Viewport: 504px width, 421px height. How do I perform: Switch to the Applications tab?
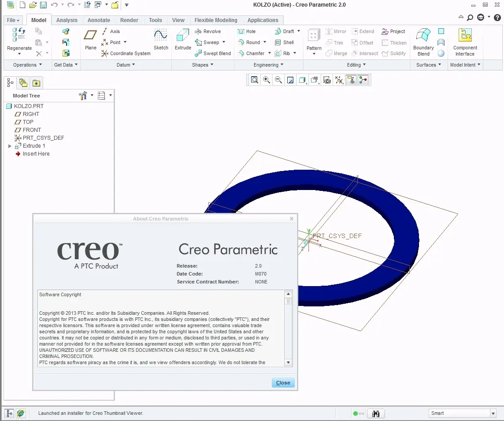263,20
